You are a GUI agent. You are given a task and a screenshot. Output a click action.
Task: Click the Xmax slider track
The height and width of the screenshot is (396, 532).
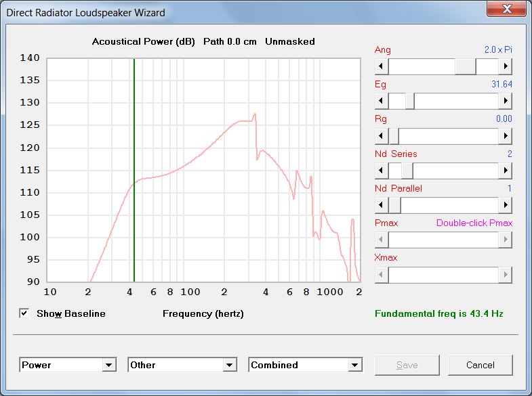443,275
